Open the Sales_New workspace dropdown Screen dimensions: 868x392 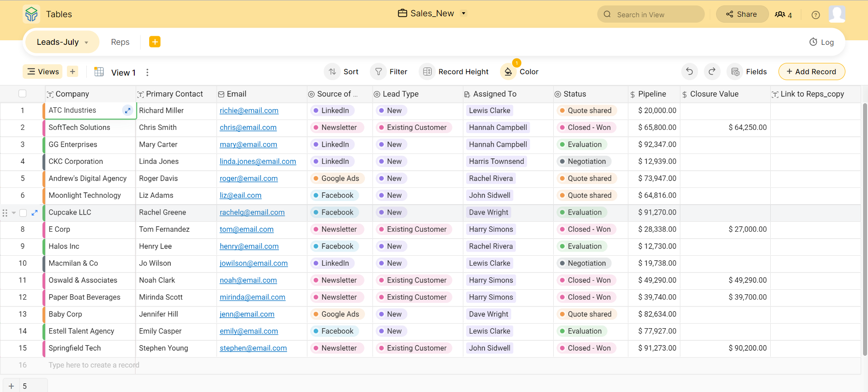pyautogui.click(x=463, y=14)
